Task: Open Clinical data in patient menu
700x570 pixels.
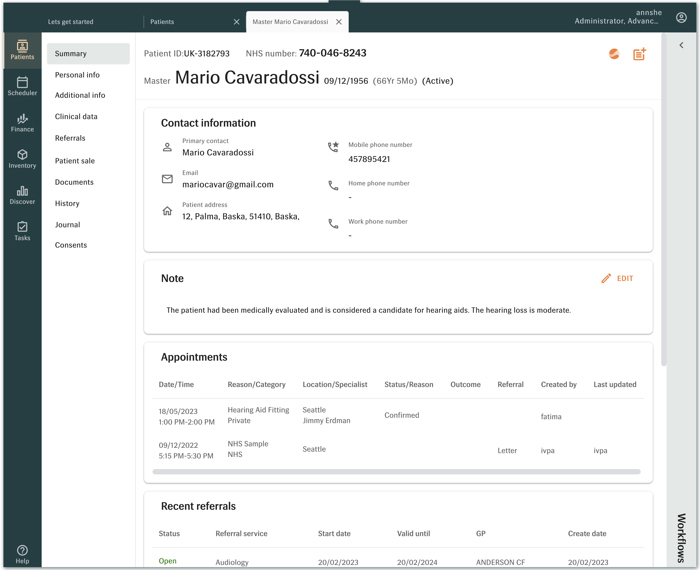Action: (76, 117)
